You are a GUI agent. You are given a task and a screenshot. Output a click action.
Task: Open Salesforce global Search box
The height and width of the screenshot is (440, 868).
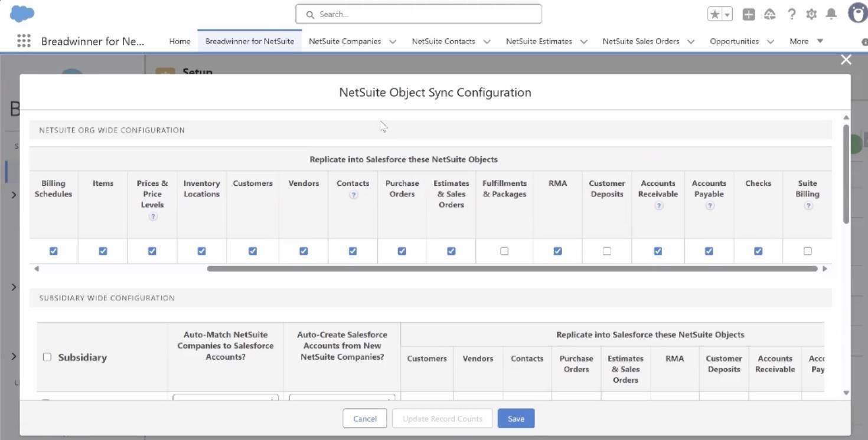pos(418,14)
